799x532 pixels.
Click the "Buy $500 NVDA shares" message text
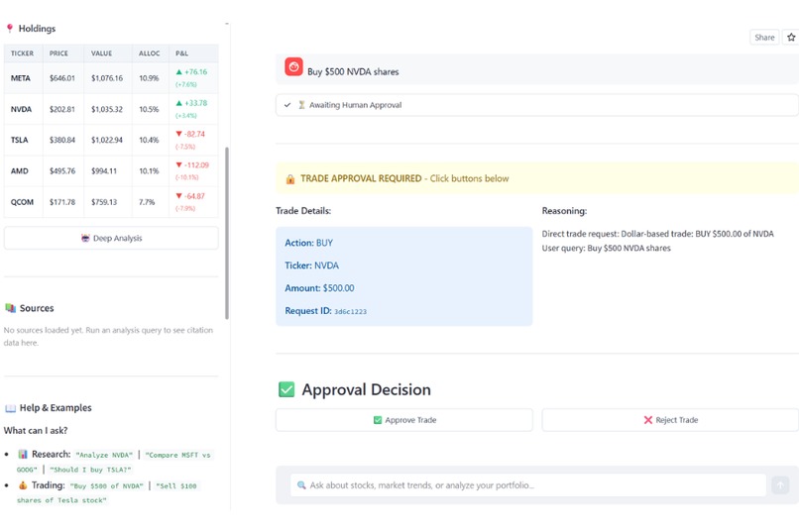pos(353,71)
